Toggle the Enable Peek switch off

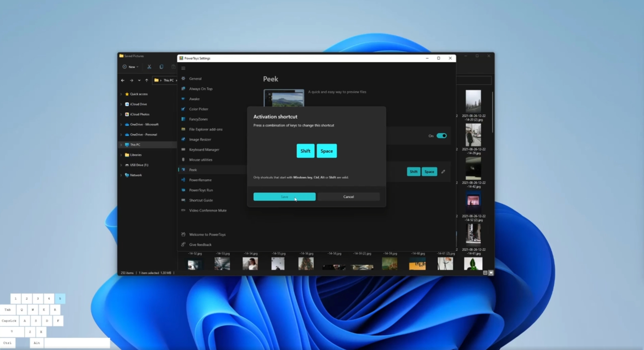(442, 136)
